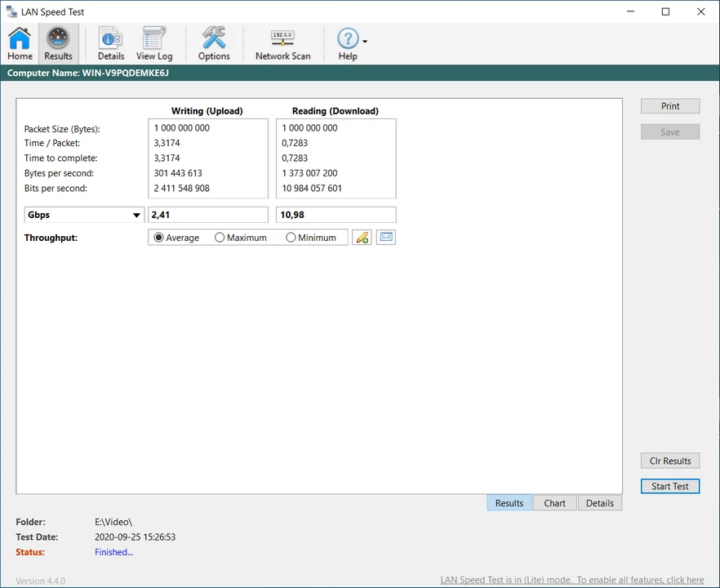
Task: Click the email envelope icon beside Throughput
Action: click(386, 238)
